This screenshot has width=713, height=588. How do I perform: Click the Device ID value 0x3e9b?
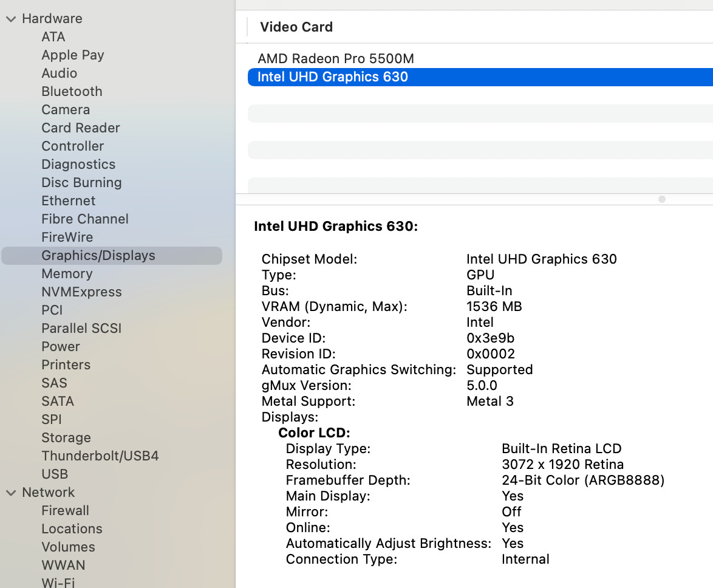pos(490,338)
